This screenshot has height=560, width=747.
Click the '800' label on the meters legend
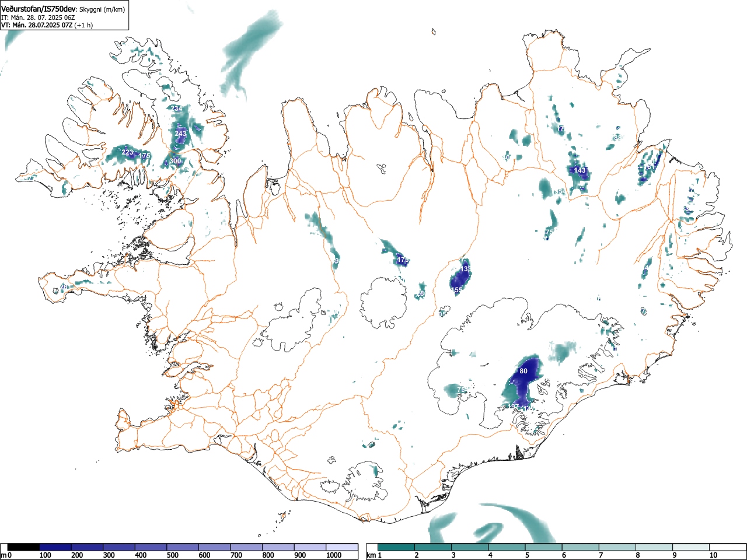point(268,555)
